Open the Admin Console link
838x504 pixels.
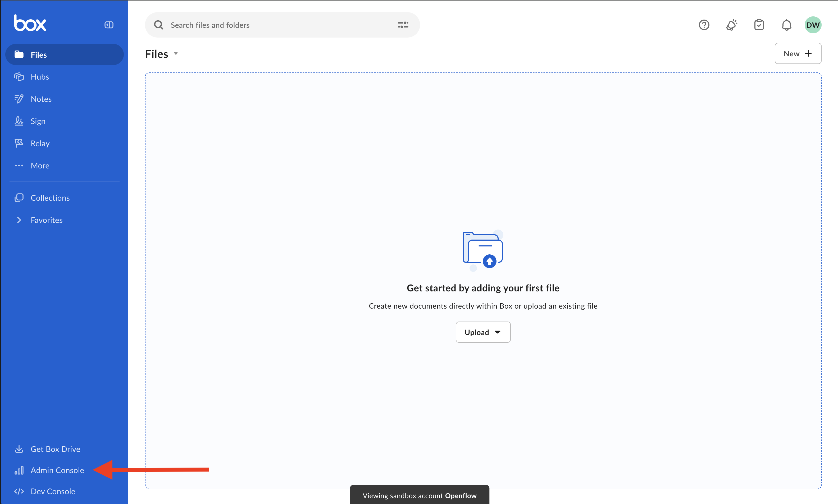[57, 470]
